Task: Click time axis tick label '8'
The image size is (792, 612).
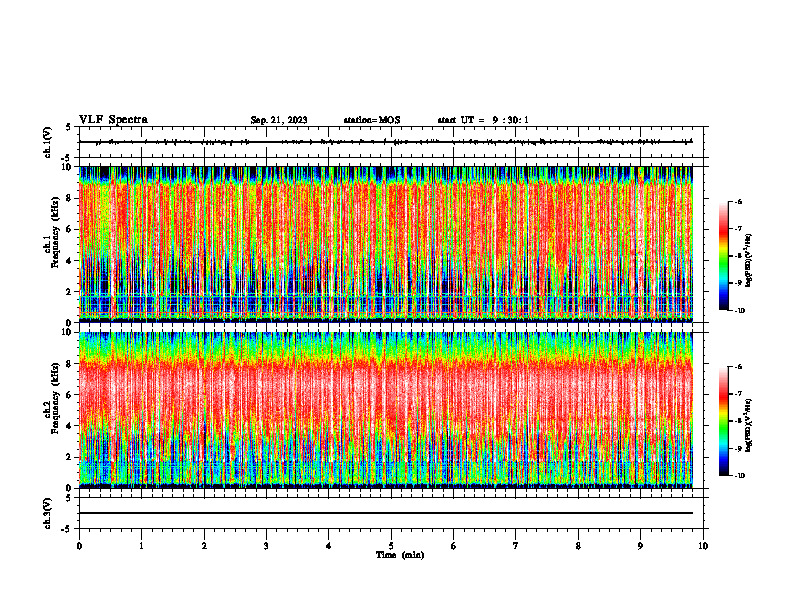Action: point(578,546)
